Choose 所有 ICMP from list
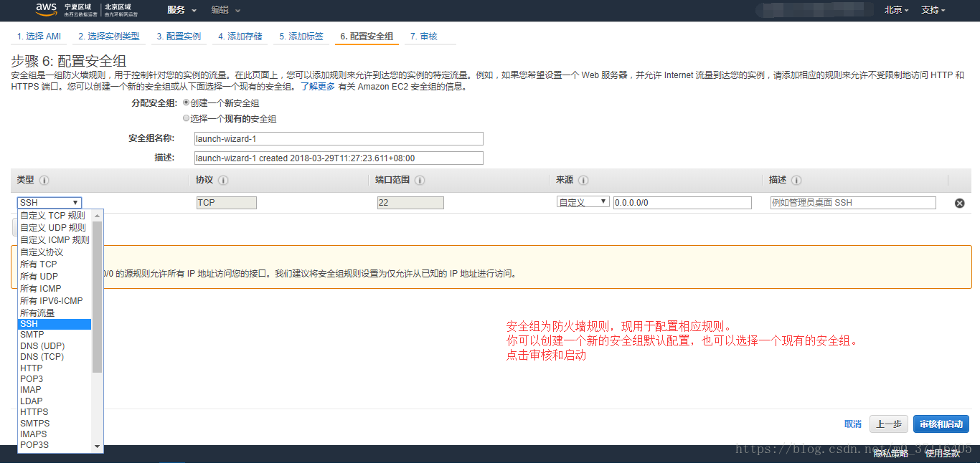Screen dimensions: 980x463 (x=55, y=289)
